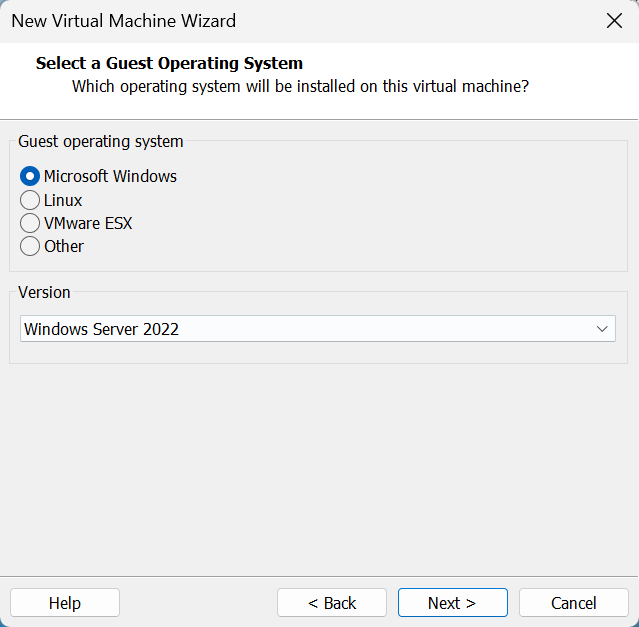Cancel the New Virtual Machine Wizard
This screenshot has width=639, height=627.
tap(573, 603)
